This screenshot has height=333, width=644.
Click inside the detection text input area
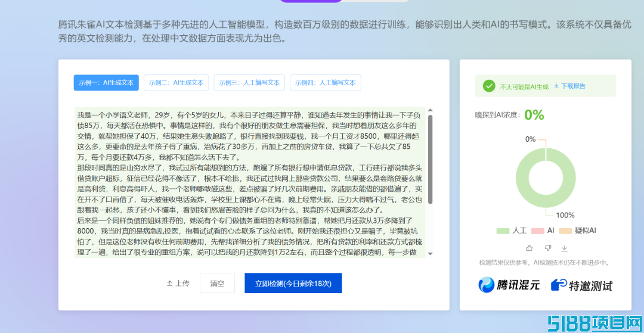click(250, 182)
